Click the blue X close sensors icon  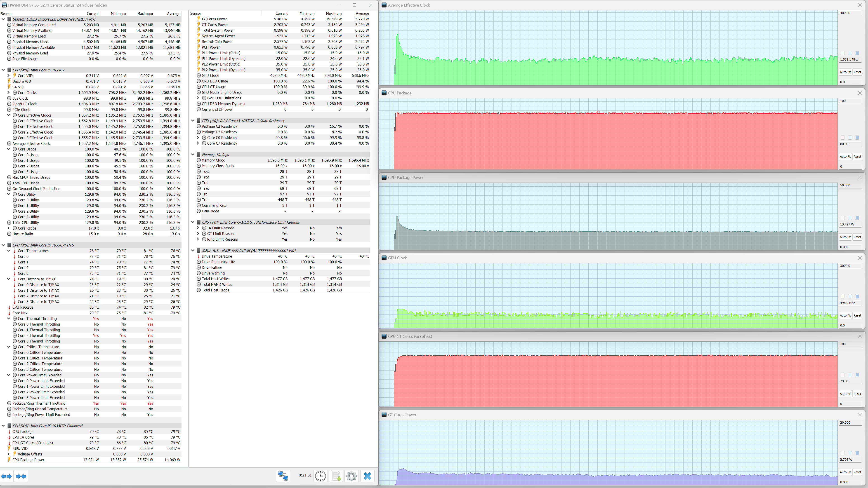[367, 476]
